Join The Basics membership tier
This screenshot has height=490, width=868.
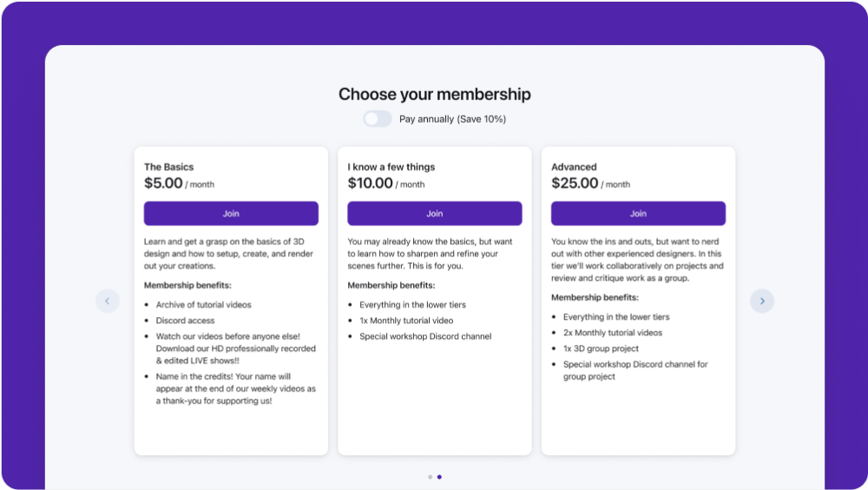click(x=231, y=214)
